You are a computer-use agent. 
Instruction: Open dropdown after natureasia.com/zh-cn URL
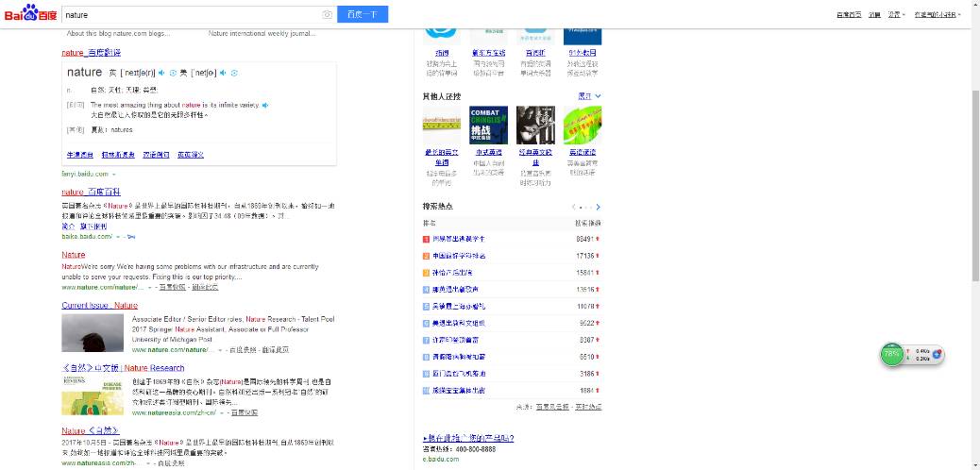[x=221, y=413]
